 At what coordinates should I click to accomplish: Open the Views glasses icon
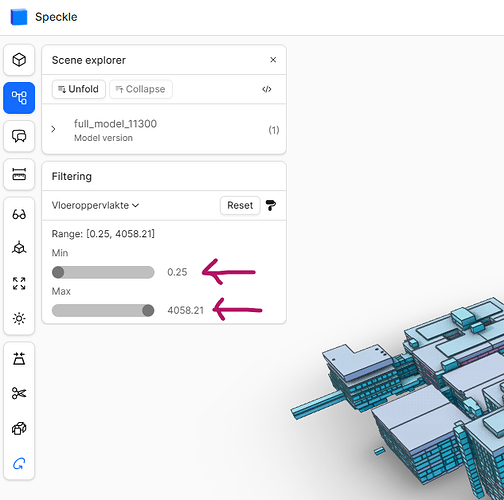coord(19,214)
